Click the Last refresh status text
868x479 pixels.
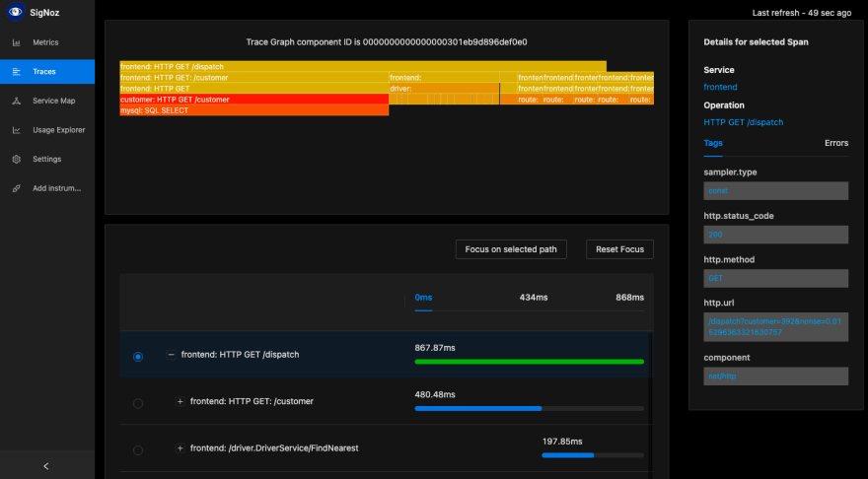coord(802,13)
